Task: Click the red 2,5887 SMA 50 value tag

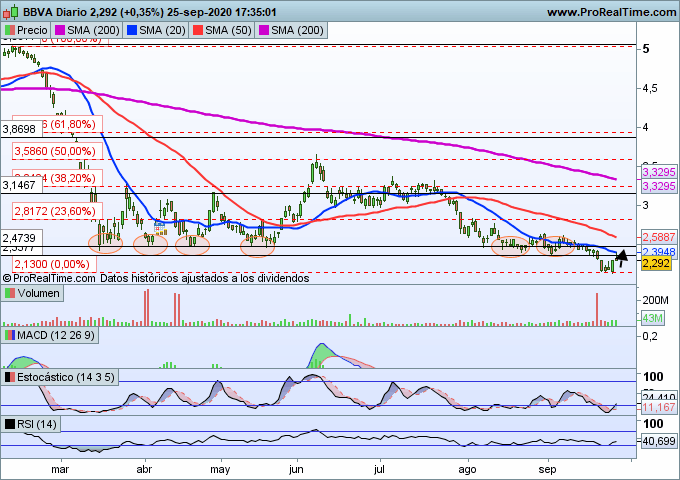Action: (658, 237)
